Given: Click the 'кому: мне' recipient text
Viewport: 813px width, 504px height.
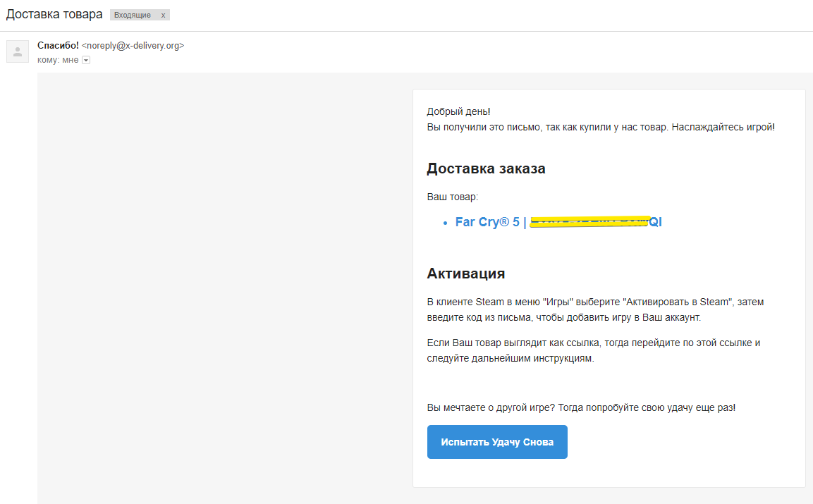Looking at the screenshot, I should (58, 61).
